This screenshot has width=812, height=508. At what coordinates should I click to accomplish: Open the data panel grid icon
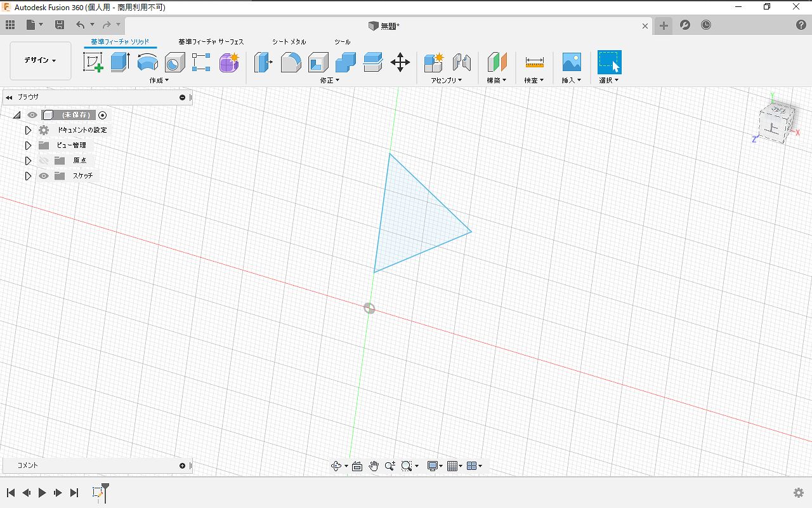[10, 25]
